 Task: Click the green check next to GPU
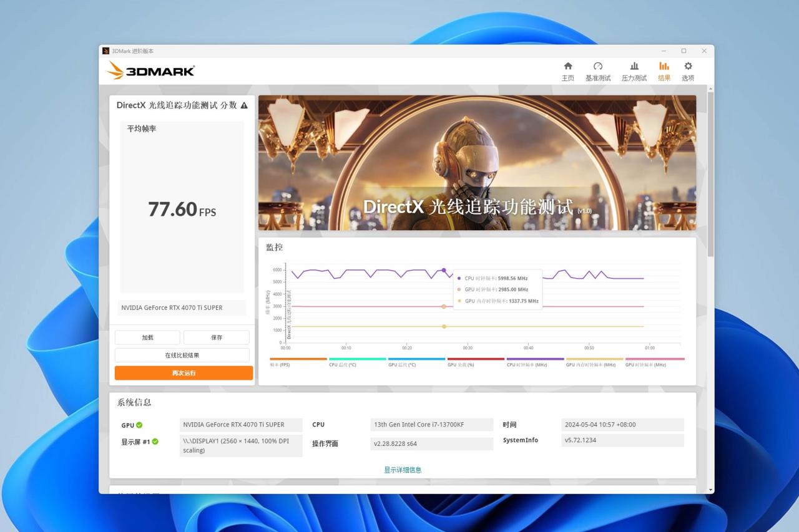139,425
